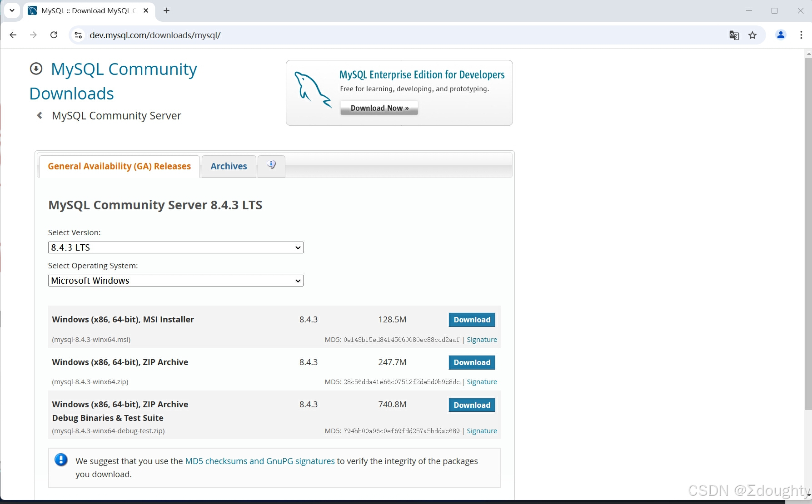The height and width of the screenshot is (504, 812).
Task: Open Signature link for MSI Installer
Action: tap(482, 340)
